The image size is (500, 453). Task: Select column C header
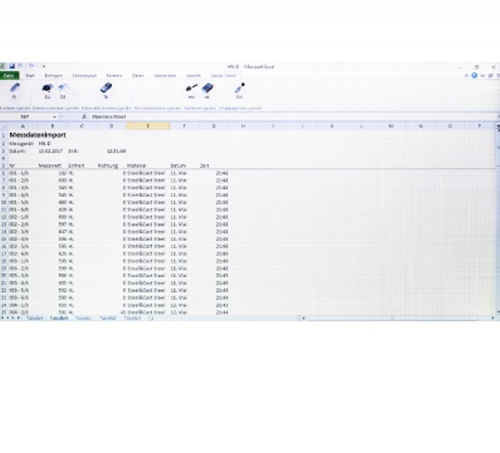click(82, 126)
